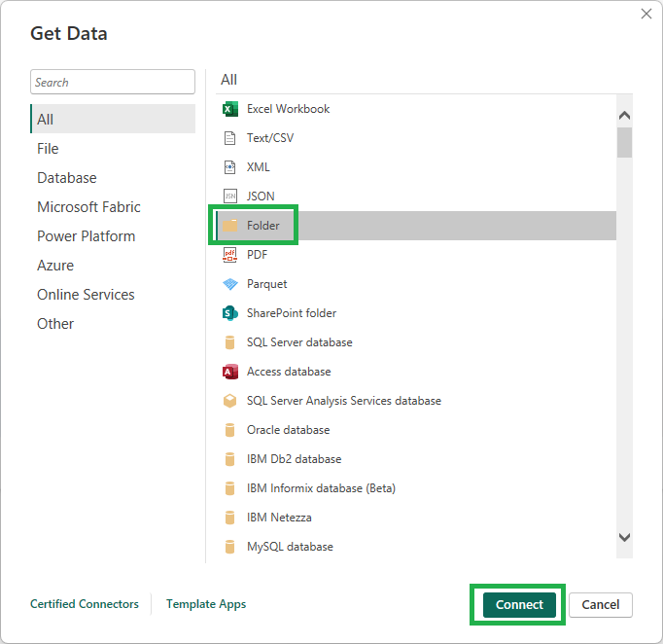
Task: Click the scrollbar up arrow
Action: (624, 115)
